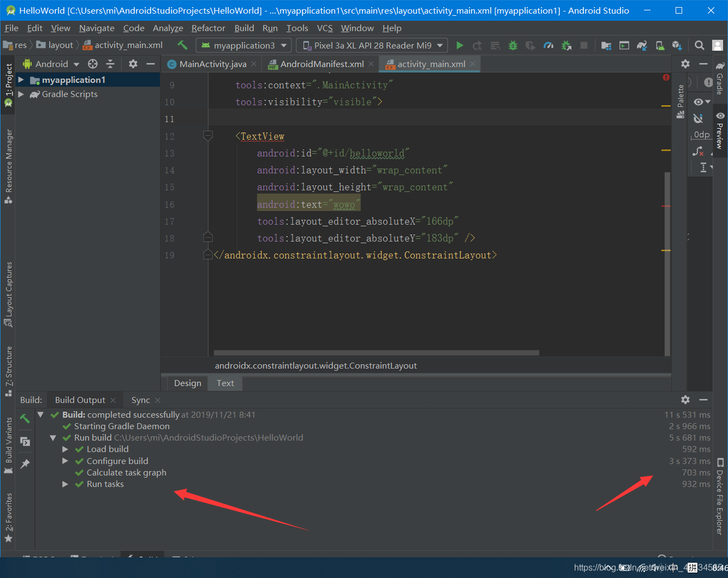Image resolution: width=728 pixels, height=578 pixels.
Task: Hide the Build panel with minimize icon
Action: coord(703,400)
